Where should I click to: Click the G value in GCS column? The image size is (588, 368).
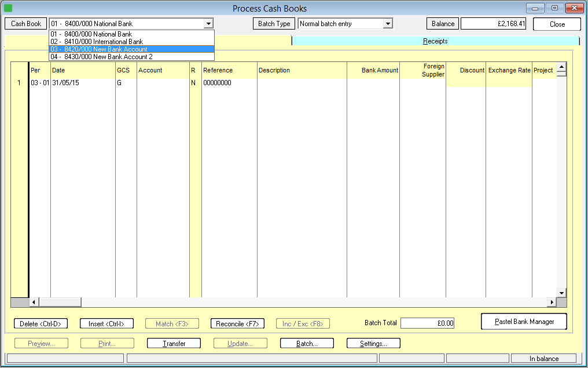[x=126, y=83]
